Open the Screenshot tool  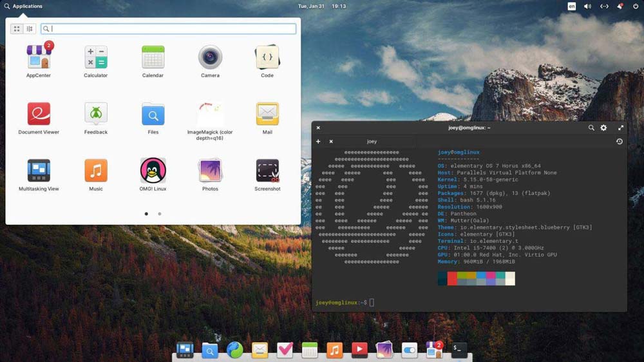(267, 174)
